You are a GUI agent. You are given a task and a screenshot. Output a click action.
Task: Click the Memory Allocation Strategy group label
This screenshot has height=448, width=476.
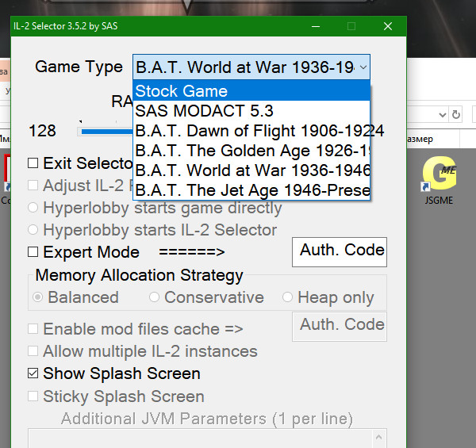click(139, 275)
